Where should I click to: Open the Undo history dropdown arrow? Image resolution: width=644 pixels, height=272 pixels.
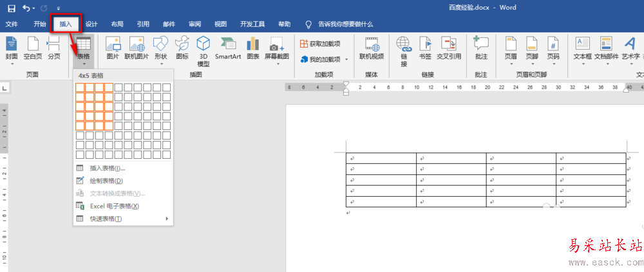point(33,8)
